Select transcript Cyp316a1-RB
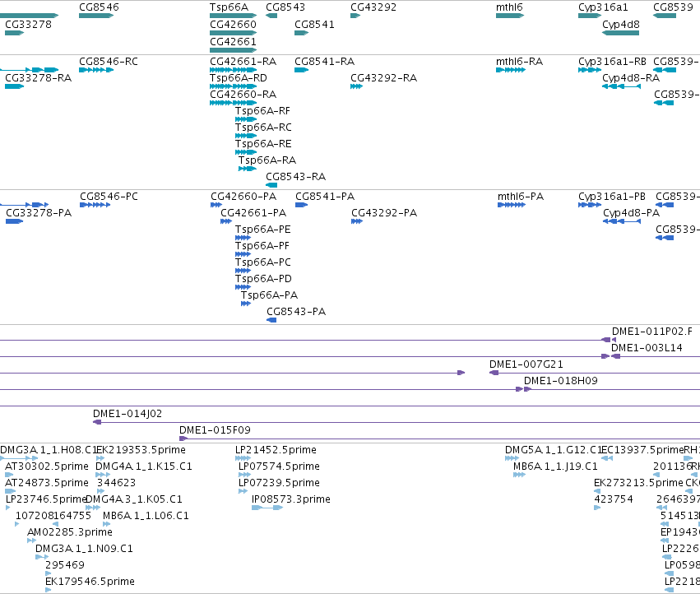The height and width of the screenshot is (594, 700). [x=590, y=70]
